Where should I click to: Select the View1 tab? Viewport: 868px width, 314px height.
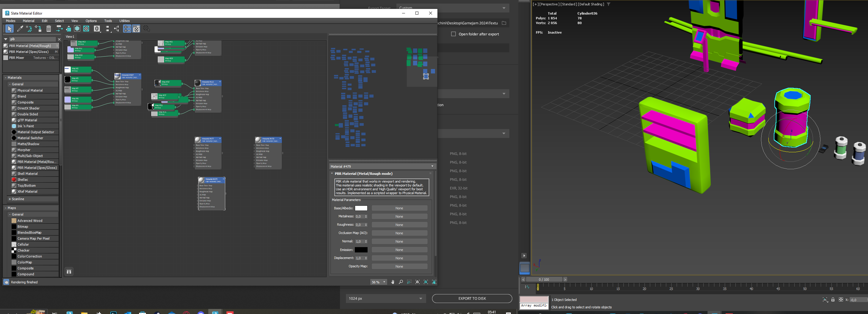70,37
